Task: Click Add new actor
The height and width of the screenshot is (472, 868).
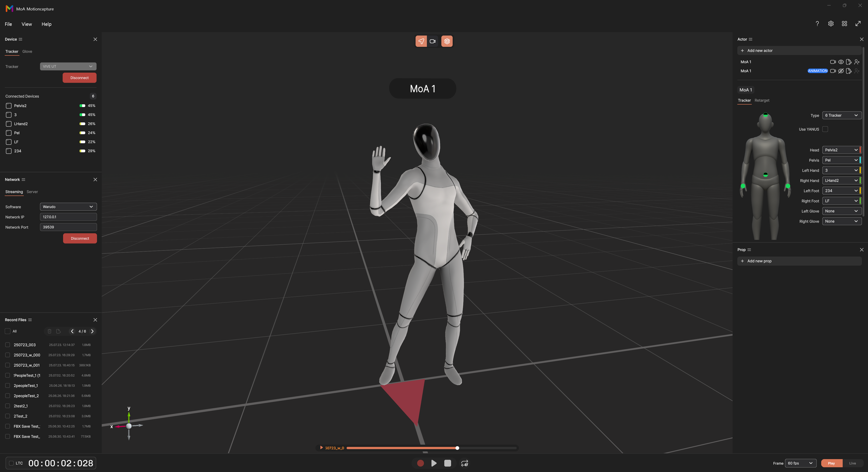Action: 799,51
